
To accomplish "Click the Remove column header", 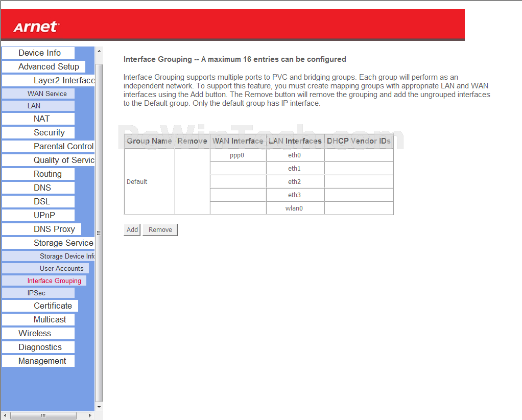I will 193,141.
